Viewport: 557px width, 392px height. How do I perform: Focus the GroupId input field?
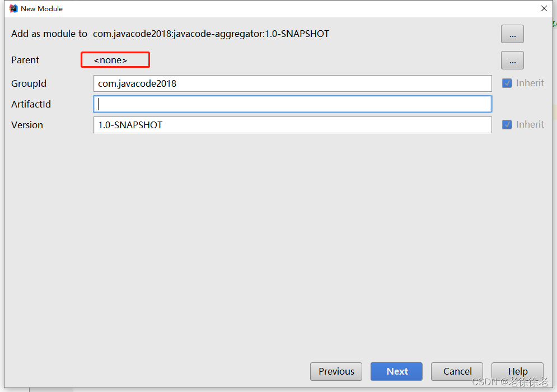point(292,83)
